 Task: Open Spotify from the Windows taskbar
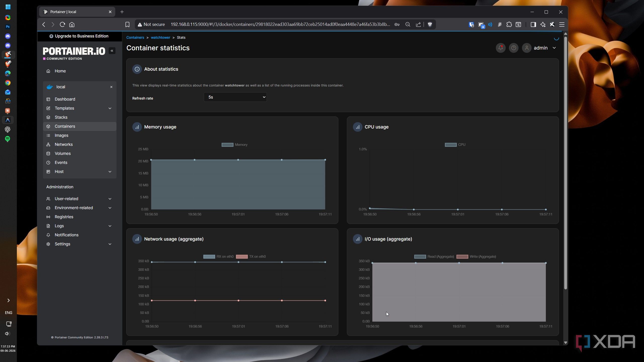8,139
